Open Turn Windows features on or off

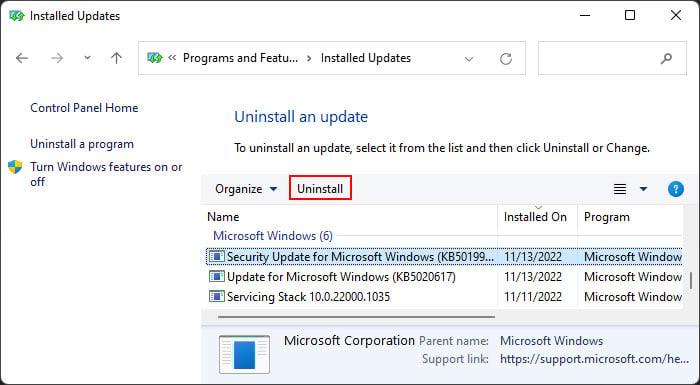click(106, 174)
